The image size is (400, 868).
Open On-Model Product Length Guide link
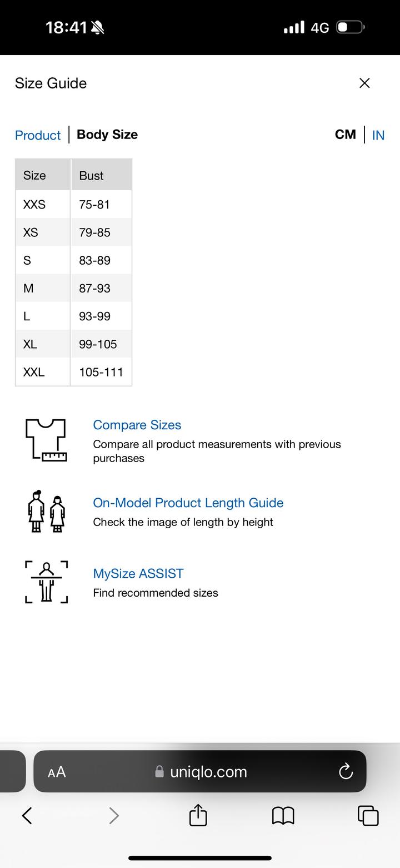click(188, 503)
